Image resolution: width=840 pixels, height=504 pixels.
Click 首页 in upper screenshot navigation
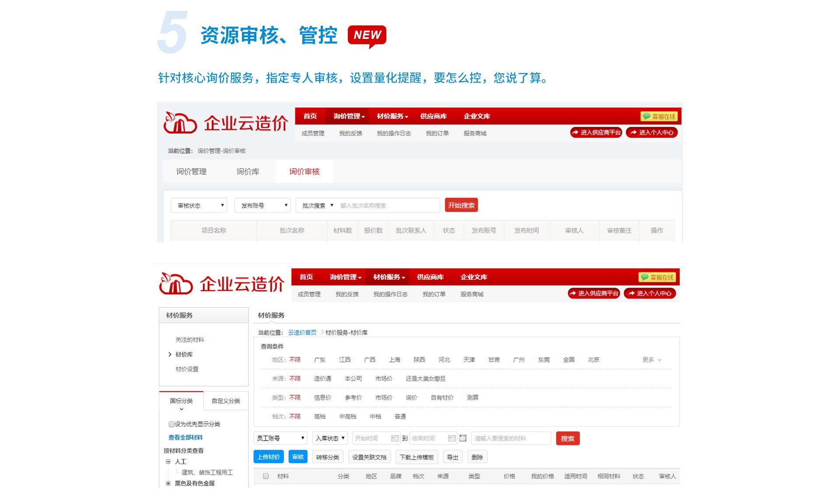[310, 116]
